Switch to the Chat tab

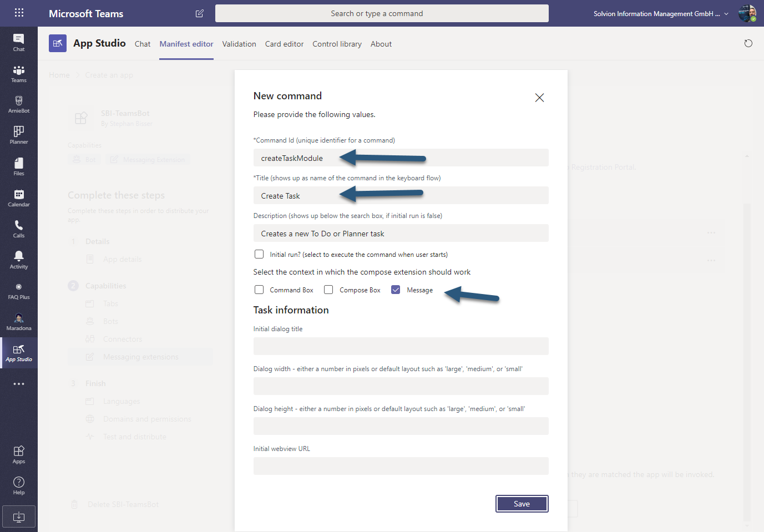143,44
